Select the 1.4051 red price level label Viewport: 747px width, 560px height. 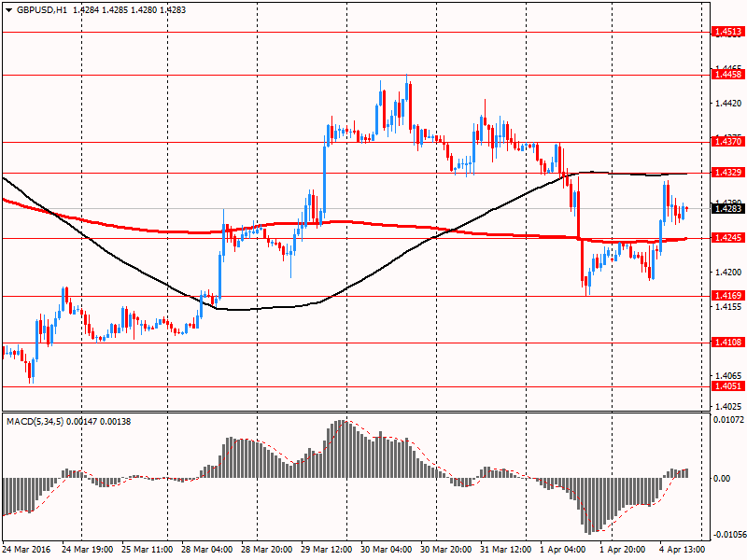(727, 386)
